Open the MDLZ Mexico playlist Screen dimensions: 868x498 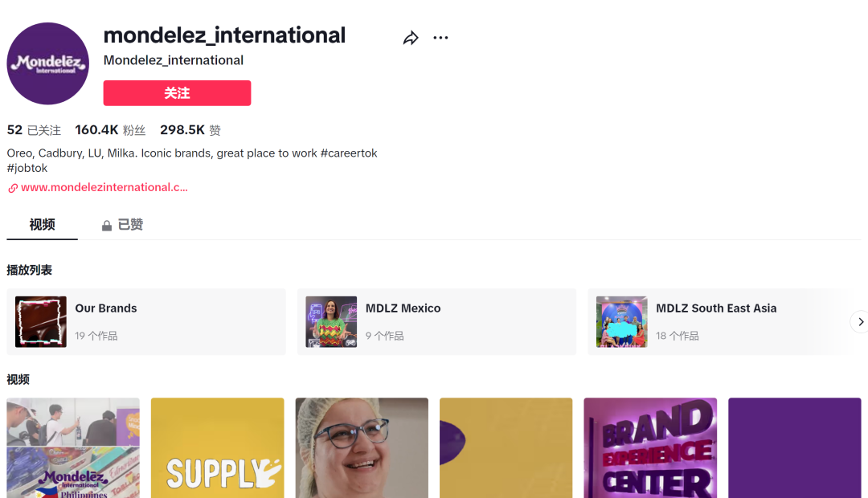pos(436,321)
